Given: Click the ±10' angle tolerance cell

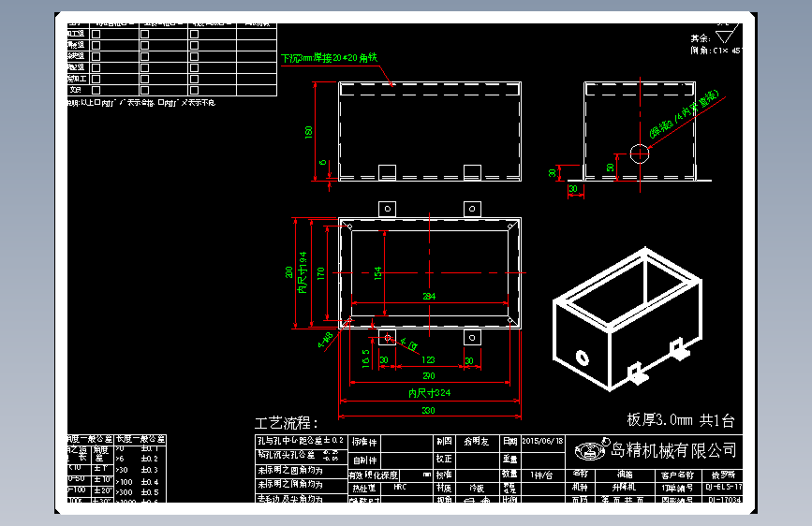Looking at the screenshot, I should 102,479.
